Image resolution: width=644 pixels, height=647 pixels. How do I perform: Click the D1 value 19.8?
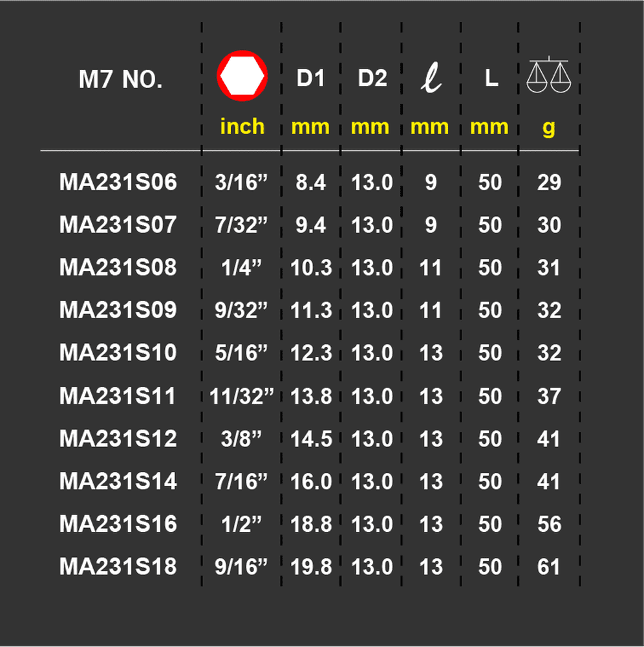pos(311,567)
